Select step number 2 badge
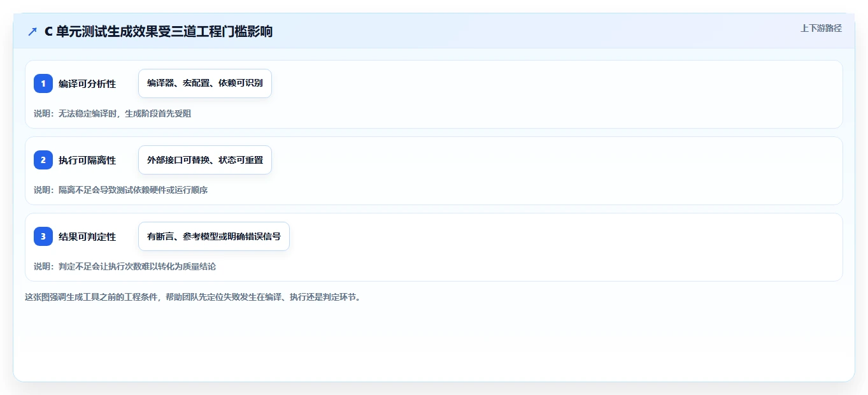 (43, 160)
